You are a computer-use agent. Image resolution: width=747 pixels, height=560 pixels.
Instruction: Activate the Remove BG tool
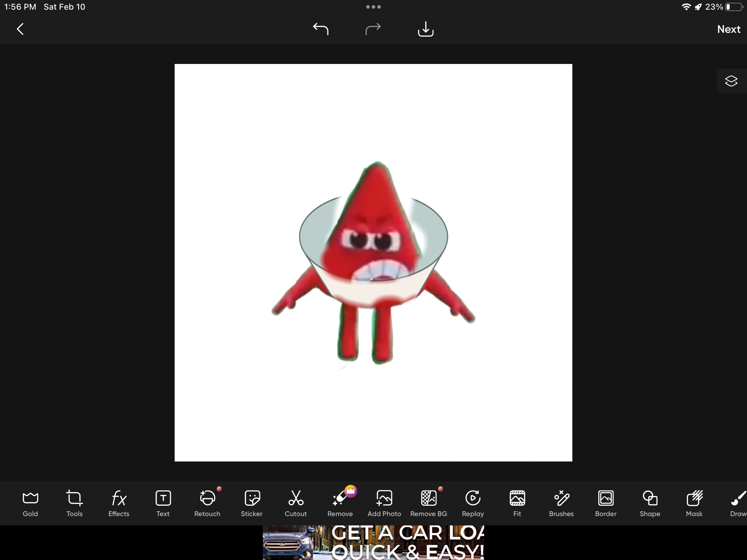coord(428,503)
